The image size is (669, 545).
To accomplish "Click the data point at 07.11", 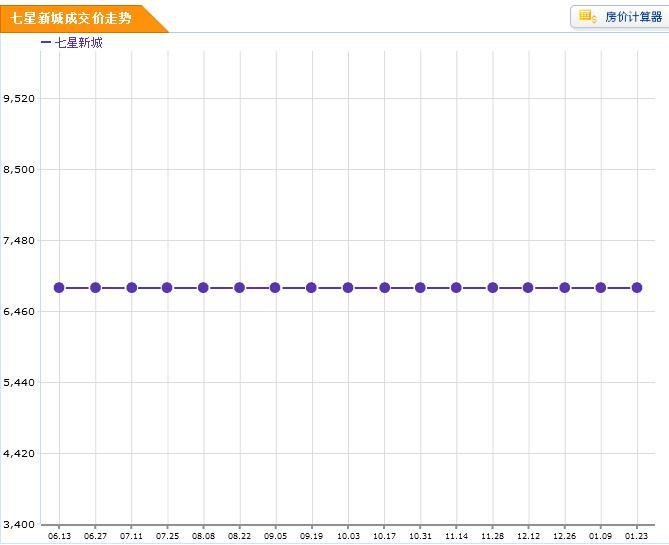I will coord(132,288).
